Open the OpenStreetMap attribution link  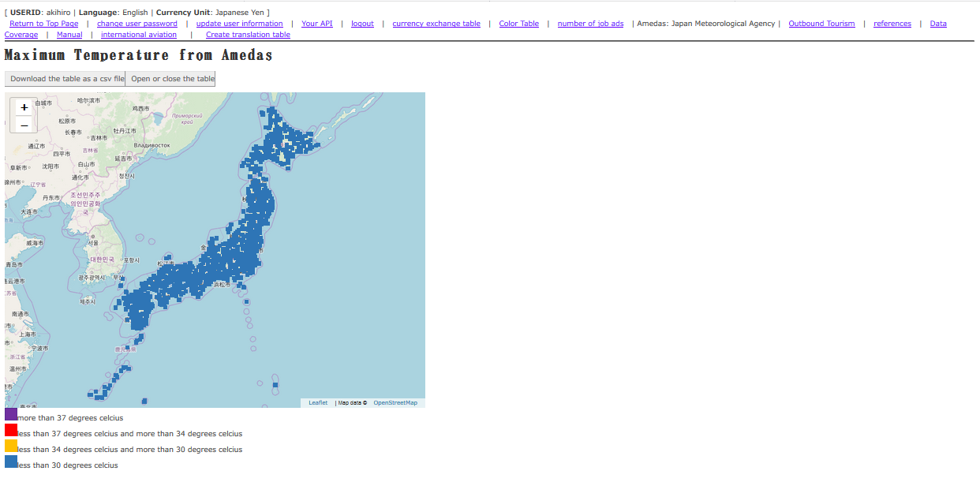click(395, 403)
